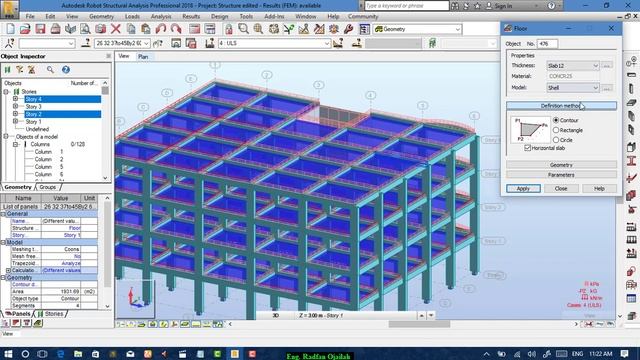
Task: Expand the Geometry section button in Floor dialog
Action: 561,165
